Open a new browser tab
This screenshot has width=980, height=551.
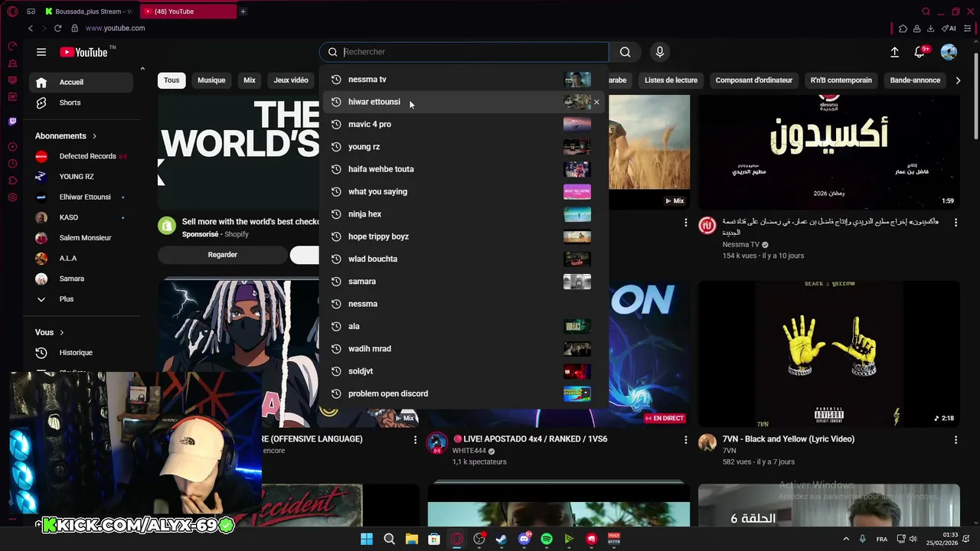point(243,11)
